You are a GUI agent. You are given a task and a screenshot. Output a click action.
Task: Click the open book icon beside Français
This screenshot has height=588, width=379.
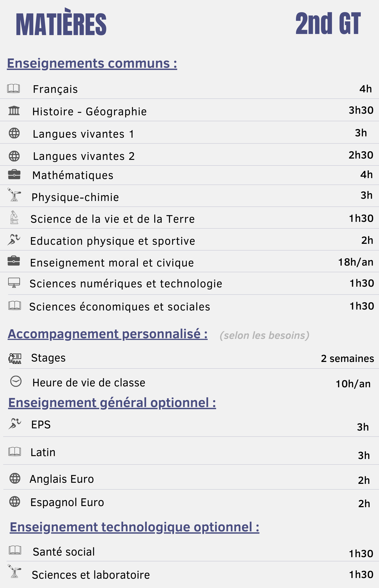[14, 88]
